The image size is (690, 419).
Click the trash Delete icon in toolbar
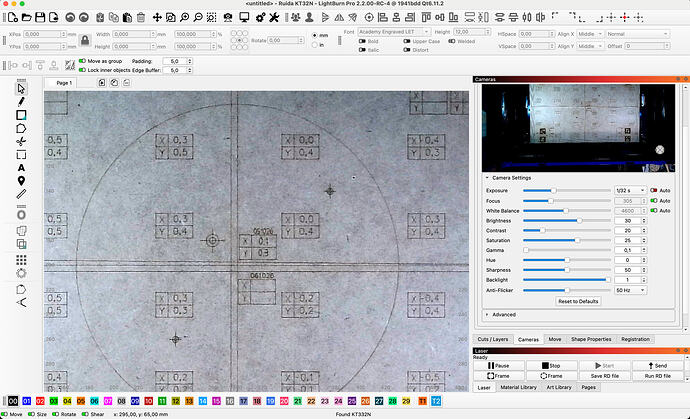coord(141,18)
